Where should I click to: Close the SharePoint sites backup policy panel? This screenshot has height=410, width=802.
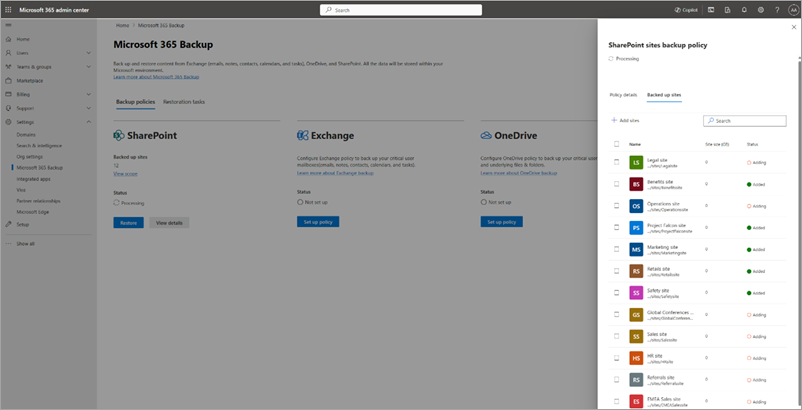click(794, 27)
